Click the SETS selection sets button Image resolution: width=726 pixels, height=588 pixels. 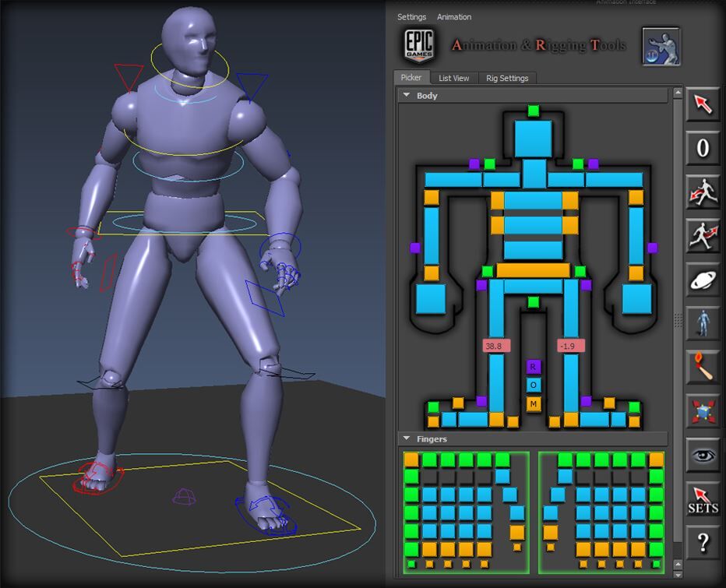[702, 499]
